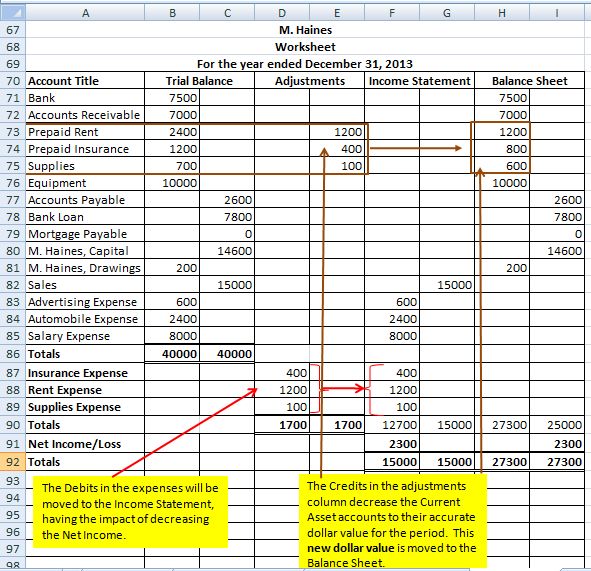Select the Sales 15000 income statement cell
The width and height of the screenshot is (591, 571).
point(447,285)
